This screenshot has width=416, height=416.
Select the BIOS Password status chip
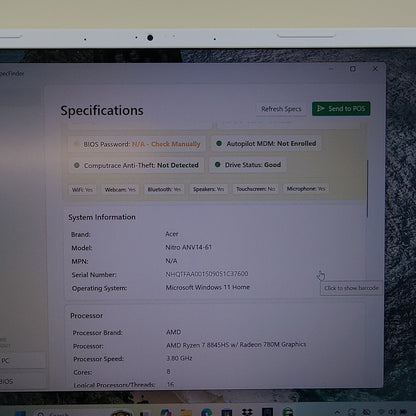[x=137, y=144]
